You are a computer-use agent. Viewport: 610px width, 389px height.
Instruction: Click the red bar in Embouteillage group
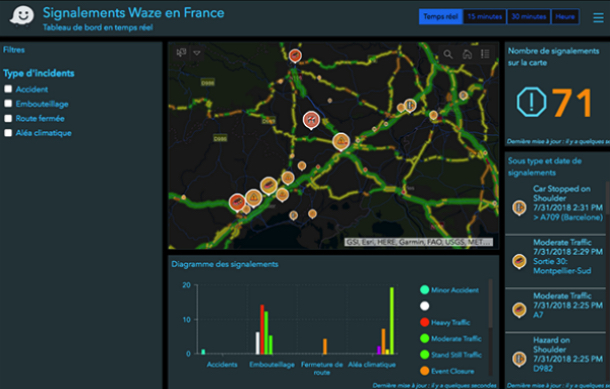(x=262, y=329)
